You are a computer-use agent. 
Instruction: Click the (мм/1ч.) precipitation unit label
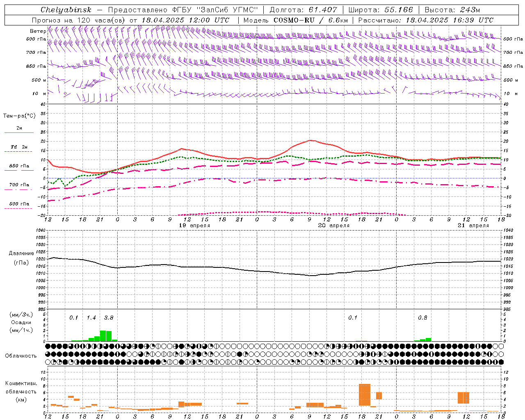coord(21,330)
